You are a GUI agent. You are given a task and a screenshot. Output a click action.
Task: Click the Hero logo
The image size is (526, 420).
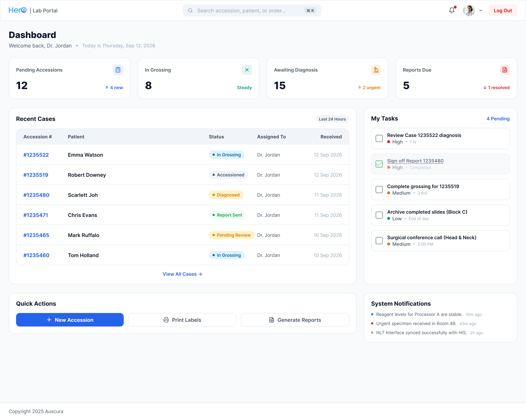point(18,10)
